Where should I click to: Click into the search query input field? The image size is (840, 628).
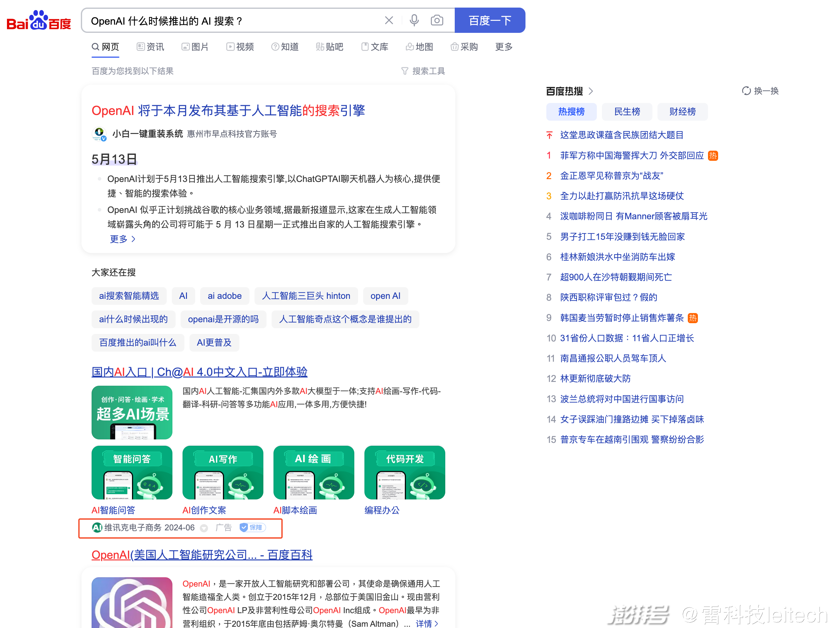[228, 21]
